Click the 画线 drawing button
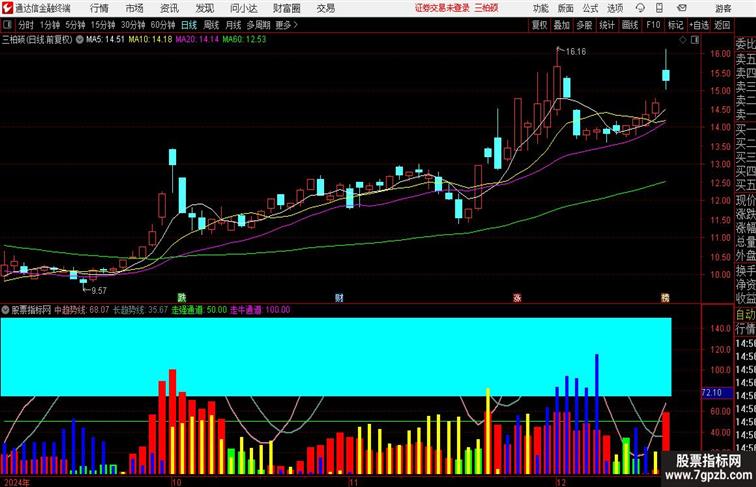 [630, 25]
